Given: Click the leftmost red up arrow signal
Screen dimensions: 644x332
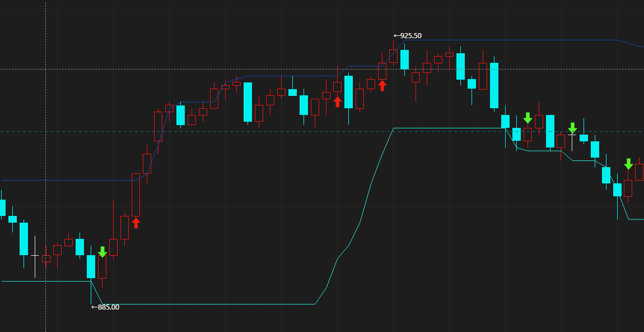Looking at the screenshot, I should tap(136, 223).
